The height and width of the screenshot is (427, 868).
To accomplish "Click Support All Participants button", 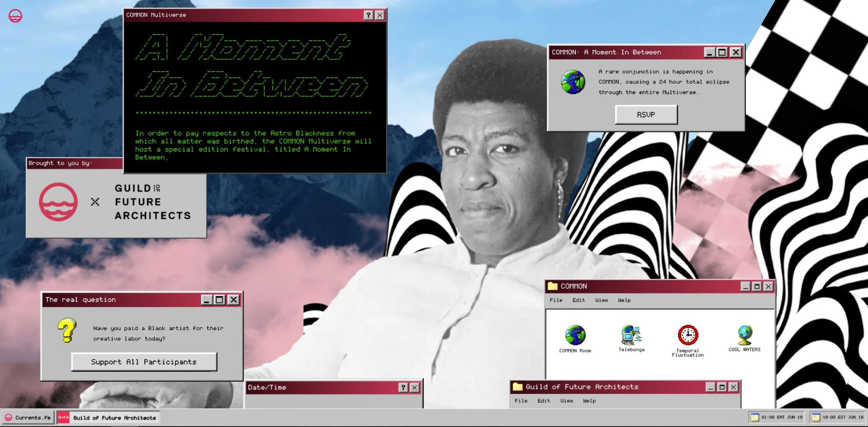I will (x=144, y=362).
